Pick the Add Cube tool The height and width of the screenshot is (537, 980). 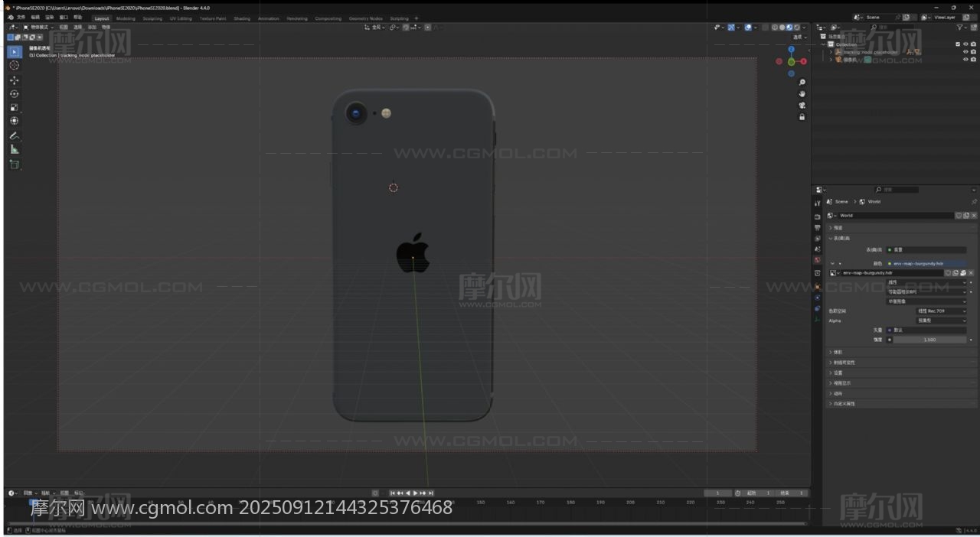tap(15, 164)
